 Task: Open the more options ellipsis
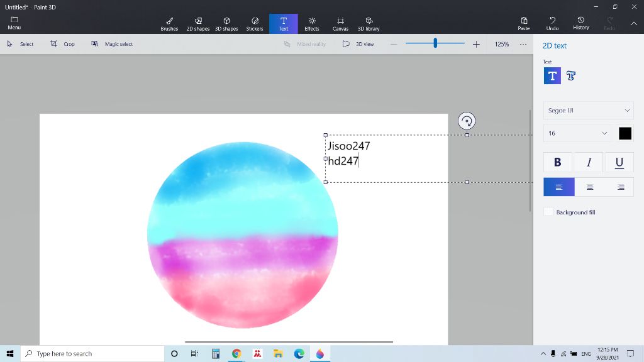tap(523, 44)
